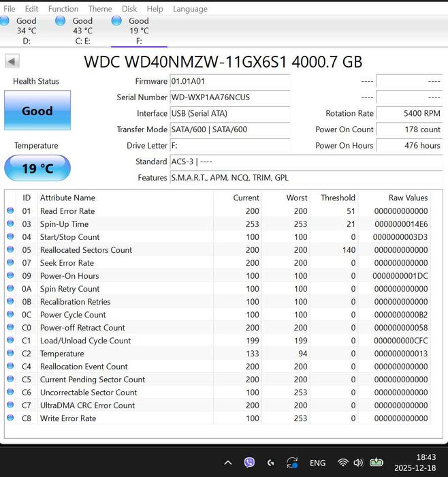Click status dot for Current Pending Sector Count

pos(10,379)
